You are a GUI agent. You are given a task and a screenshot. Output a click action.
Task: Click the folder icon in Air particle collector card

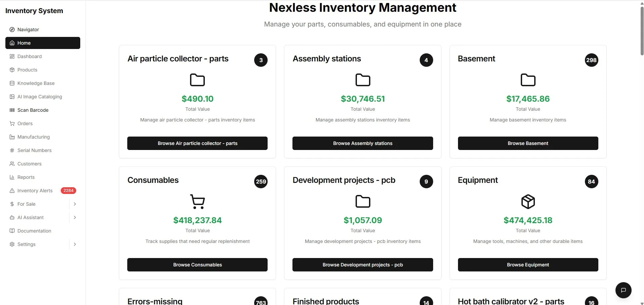(x=197, y=80)
